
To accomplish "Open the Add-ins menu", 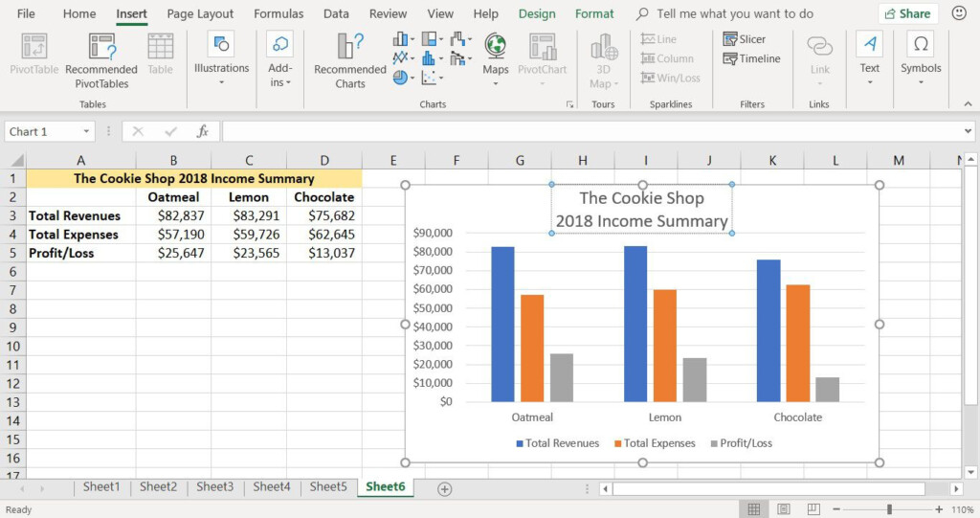I will (x=280, y=59).
